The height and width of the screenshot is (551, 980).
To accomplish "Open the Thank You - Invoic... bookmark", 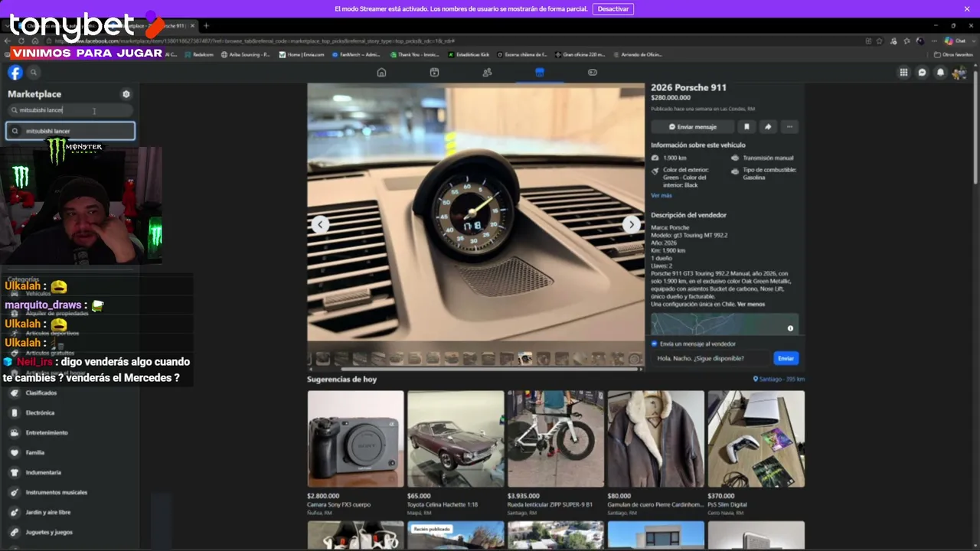I will (414, 55).
